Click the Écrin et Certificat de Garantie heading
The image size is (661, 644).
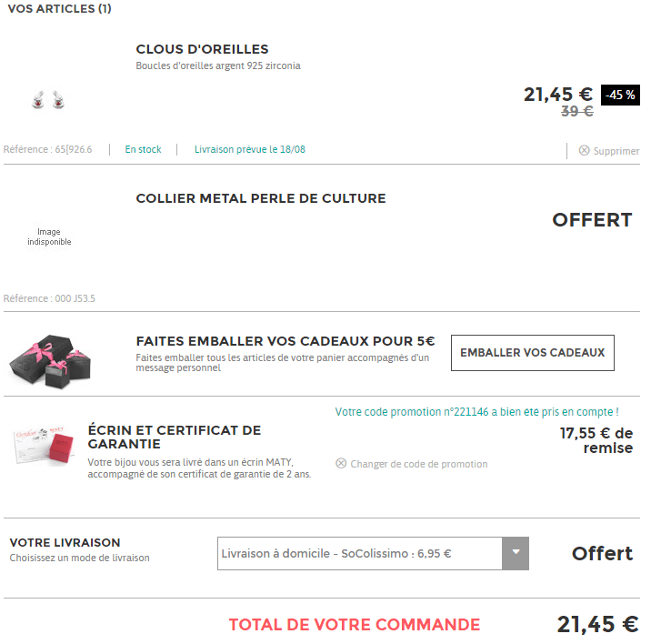click(174, 437)
